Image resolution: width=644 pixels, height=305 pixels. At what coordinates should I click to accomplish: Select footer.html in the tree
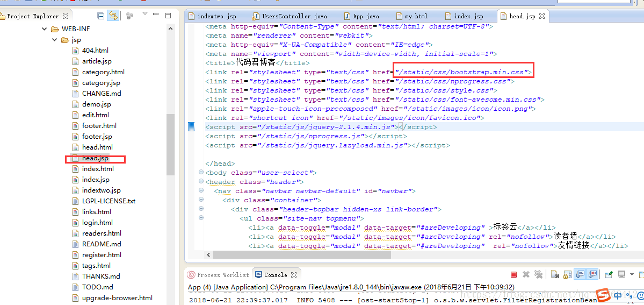(99, 125)
